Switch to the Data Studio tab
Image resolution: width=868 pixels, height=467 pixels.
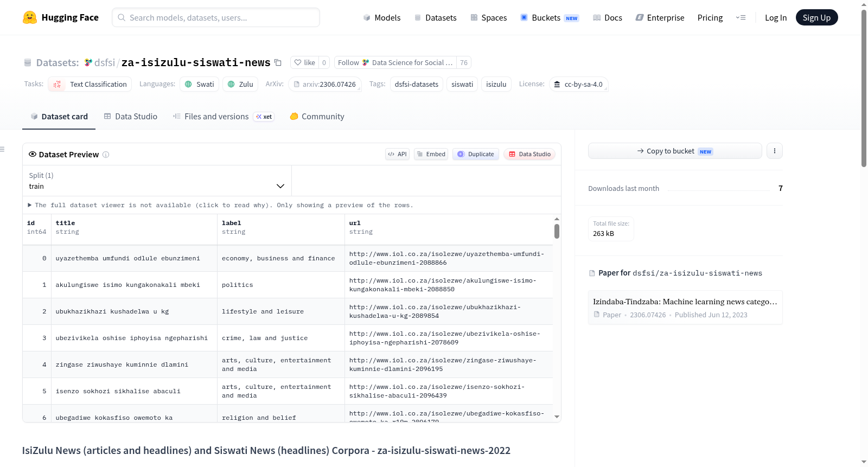[131, 117]
